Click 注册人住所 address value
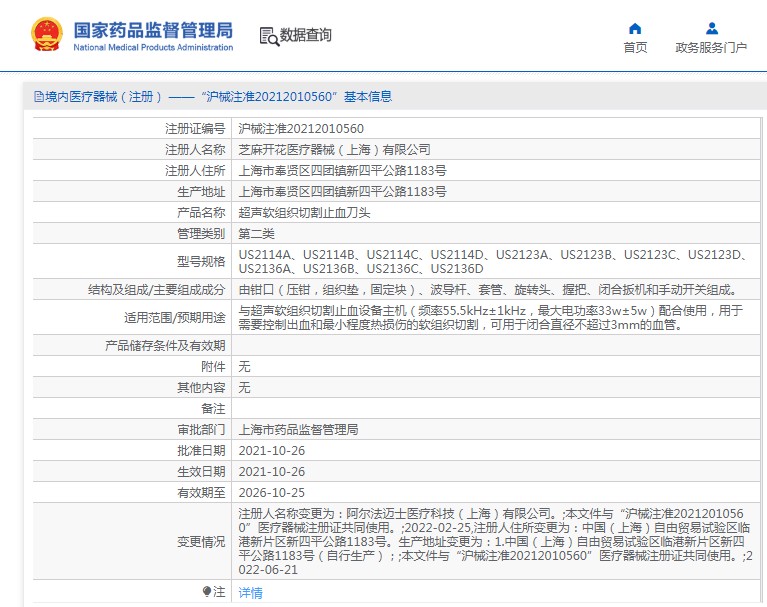Screen dimensions: 767x607 (342, 171)
